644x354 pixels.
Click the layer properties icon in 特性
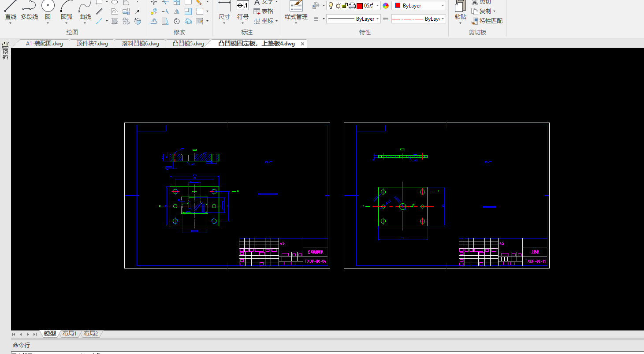click(316, 6)
